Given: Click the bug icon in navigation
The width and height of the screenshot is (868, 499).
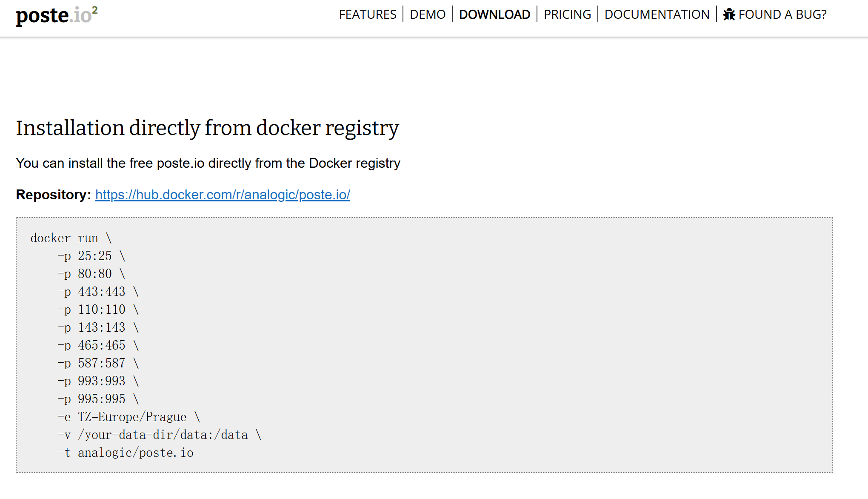Looking at the screenshot, I should 729,14.
